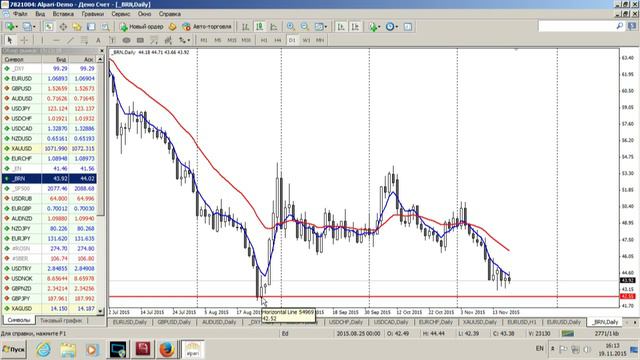
Task: Select the arrow cursor tool
Action: coord(10,40)
